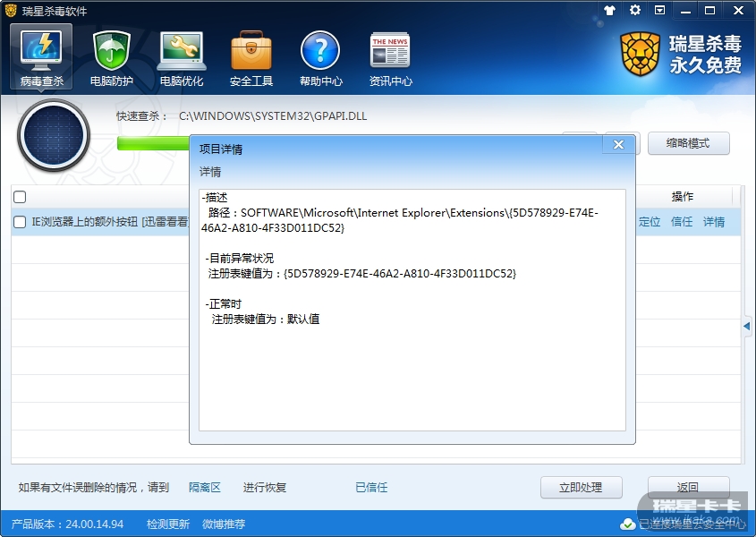Open settings gear in title bar
756x537 pixels.
635,10
